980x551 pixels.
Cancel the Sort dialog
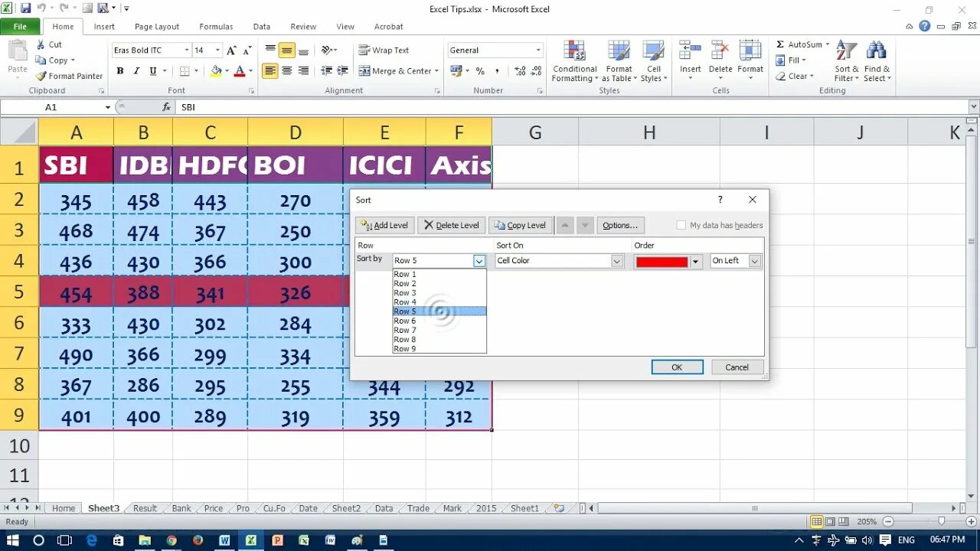737,367
